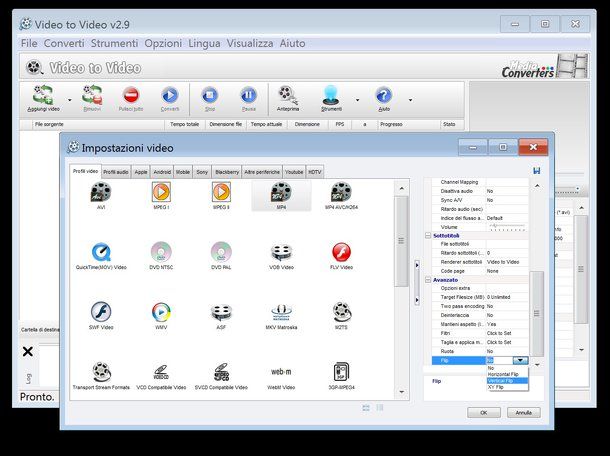This screenshot has width=610, height=456.
Task: Open the Aiuto toolbar dropdown arrow
Action: (x=410, y=100)
